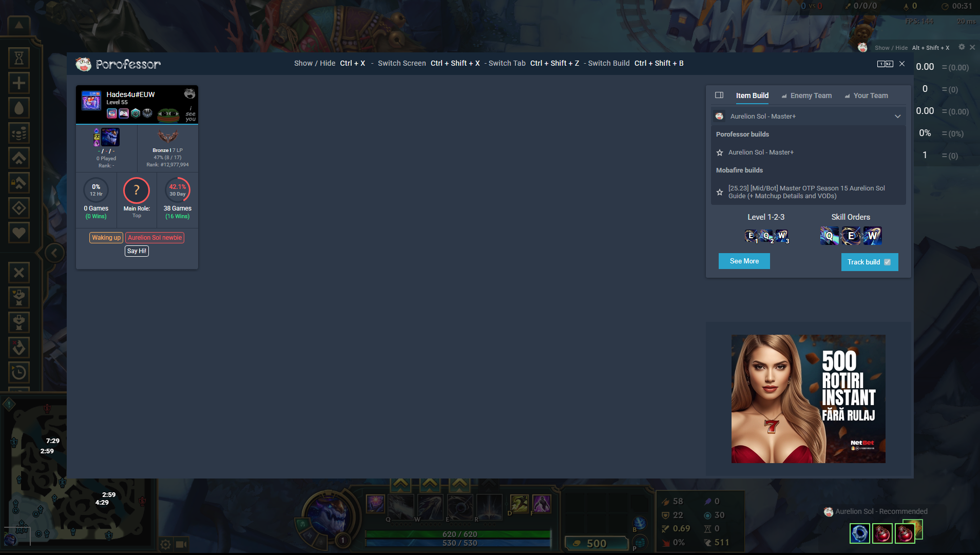Open the NetBet 500 Rotiri advertisement
The image size is (980, 555).
808,399
